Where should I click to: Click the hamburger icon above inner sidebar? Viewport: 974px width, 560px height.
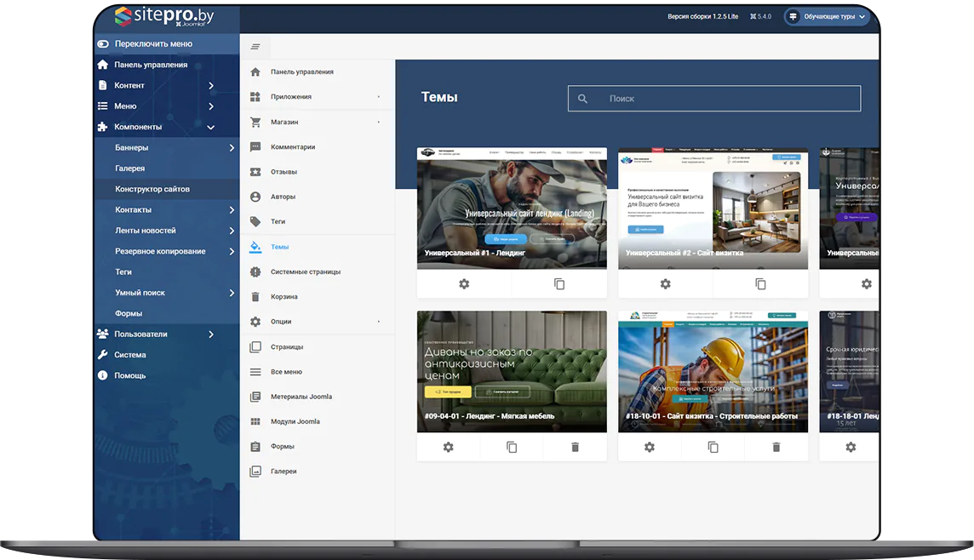point(255,47)
